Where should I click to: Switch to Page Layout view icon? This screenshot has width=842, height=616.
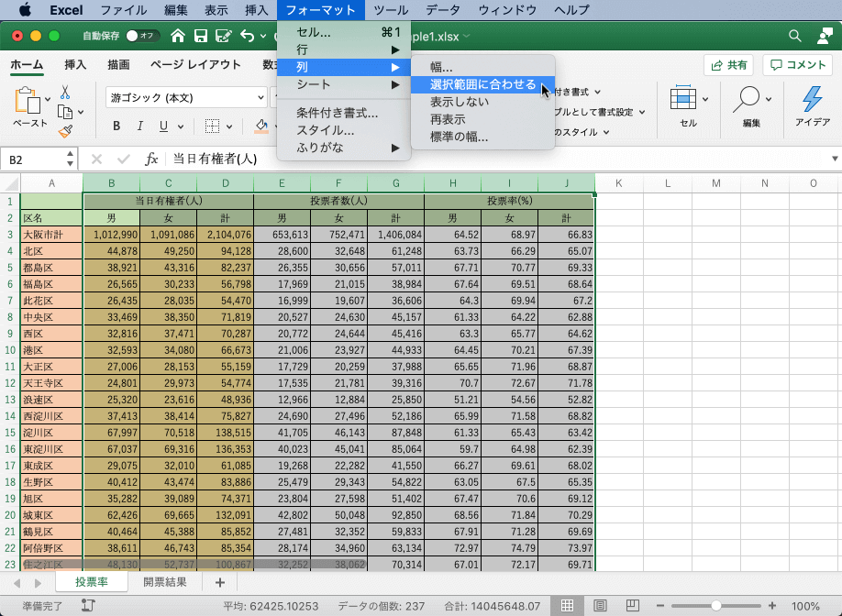pyautogui.click(x=600, y=605)
